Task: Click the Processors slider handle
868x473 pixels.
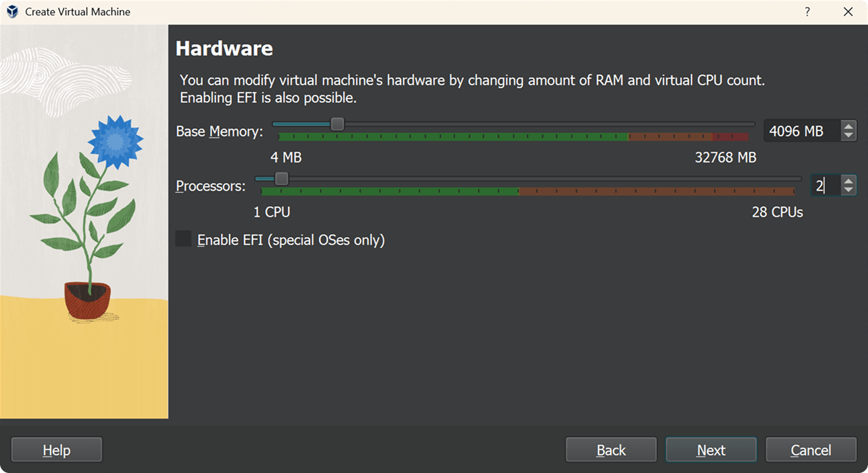Action: coord(281,178)
